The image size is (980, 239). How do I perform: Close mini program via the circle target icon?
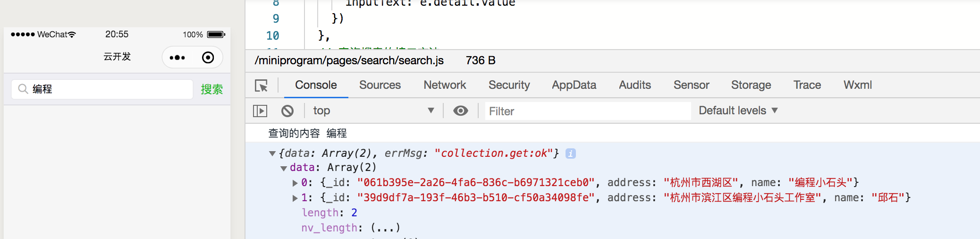[x=208, y=58]
